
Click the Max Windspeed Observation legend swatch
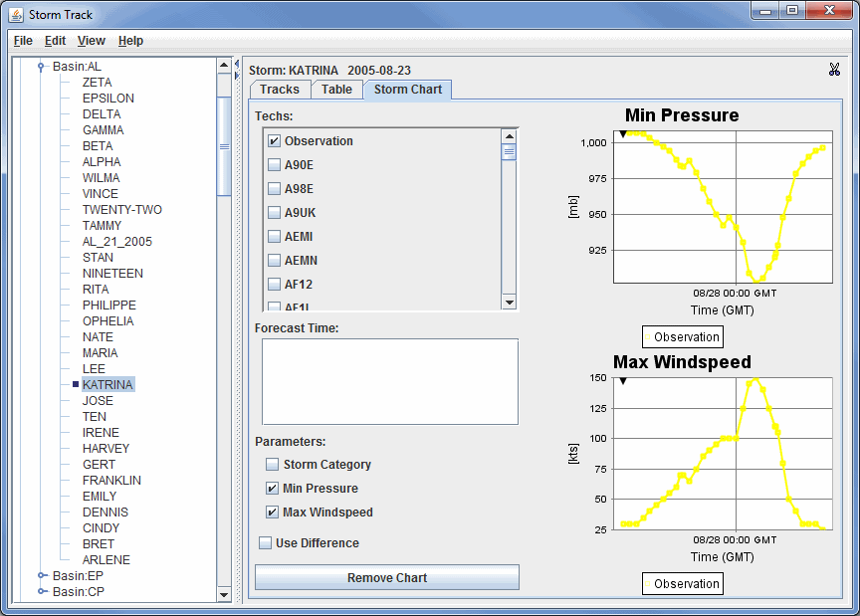point(648,584)
